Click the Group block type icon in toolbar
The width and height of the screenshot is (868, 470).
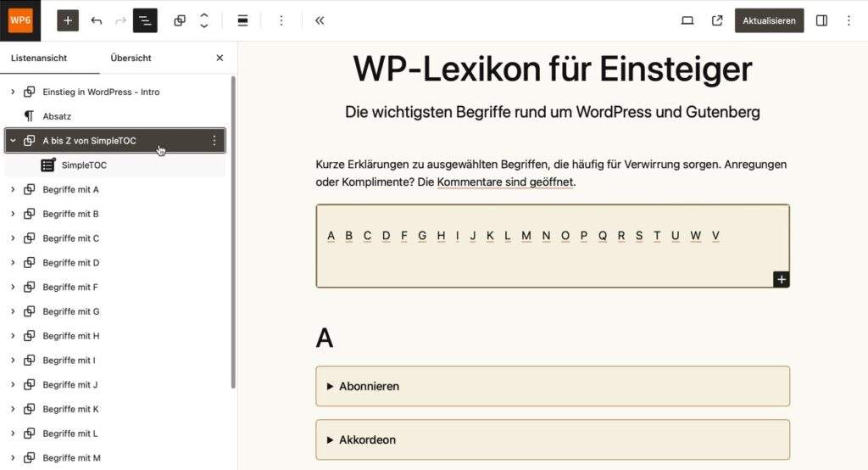pos(180,20)
